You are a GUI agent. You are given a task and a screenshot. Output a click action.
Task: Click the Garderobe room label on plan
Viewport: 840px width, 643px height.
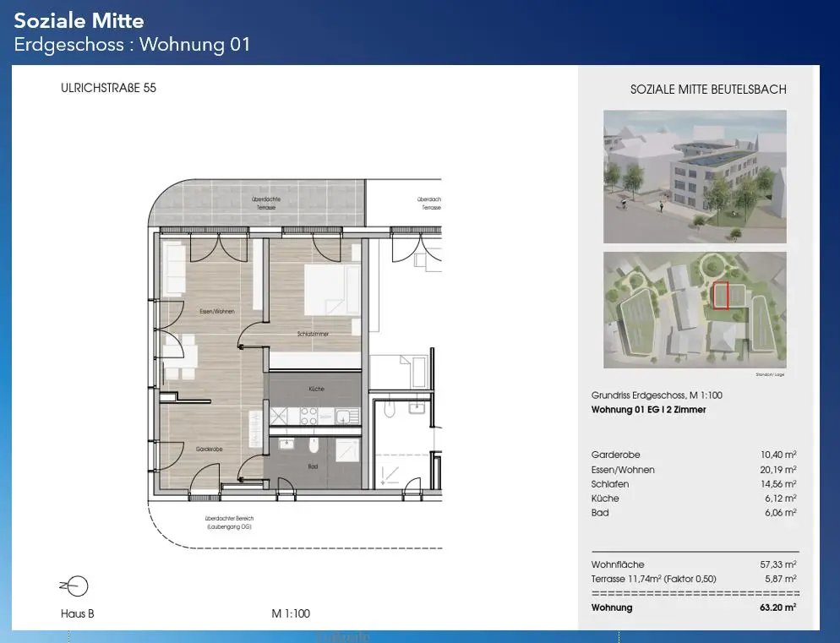(208, 450)
